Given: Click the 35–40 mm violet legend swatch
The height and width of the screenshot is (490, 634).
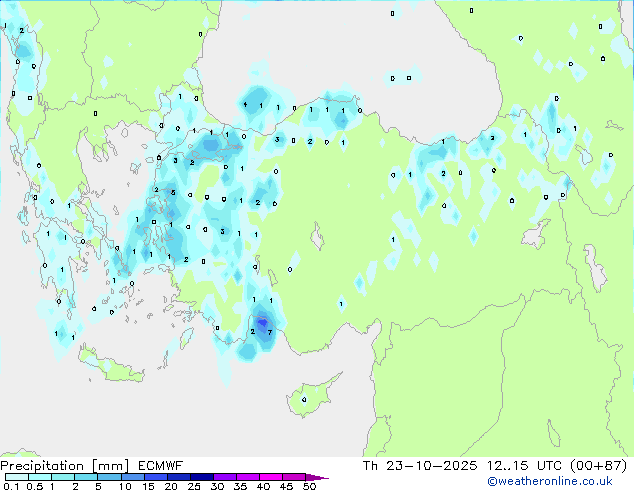Looking at the screenshot, I should 248,477.
